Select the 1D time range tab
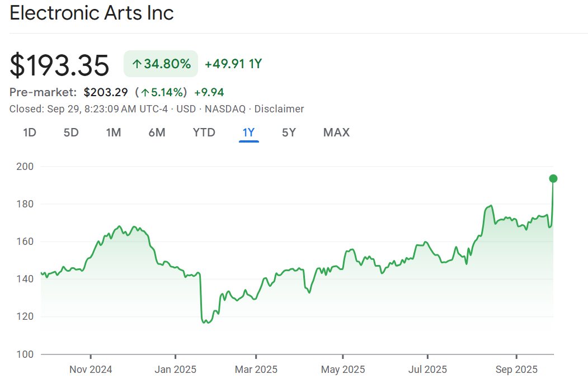 [30, 133]
